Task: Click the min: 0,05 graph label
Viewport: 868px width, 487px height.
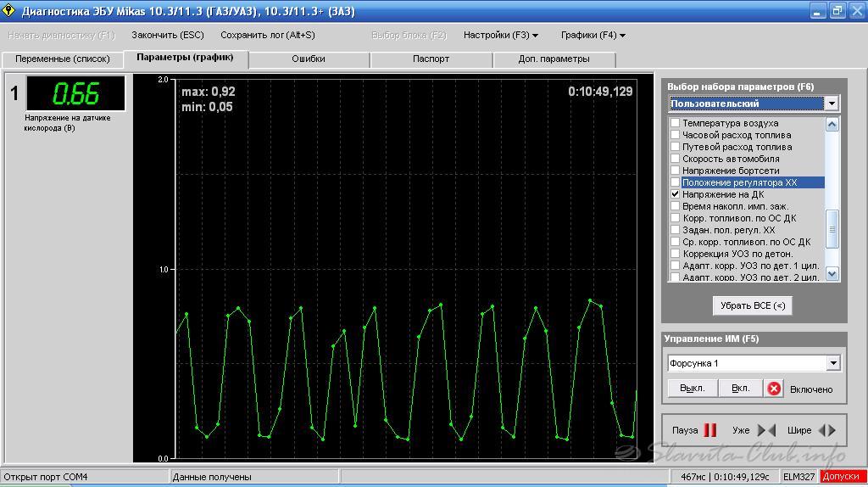Action: (x=207, y=107)
